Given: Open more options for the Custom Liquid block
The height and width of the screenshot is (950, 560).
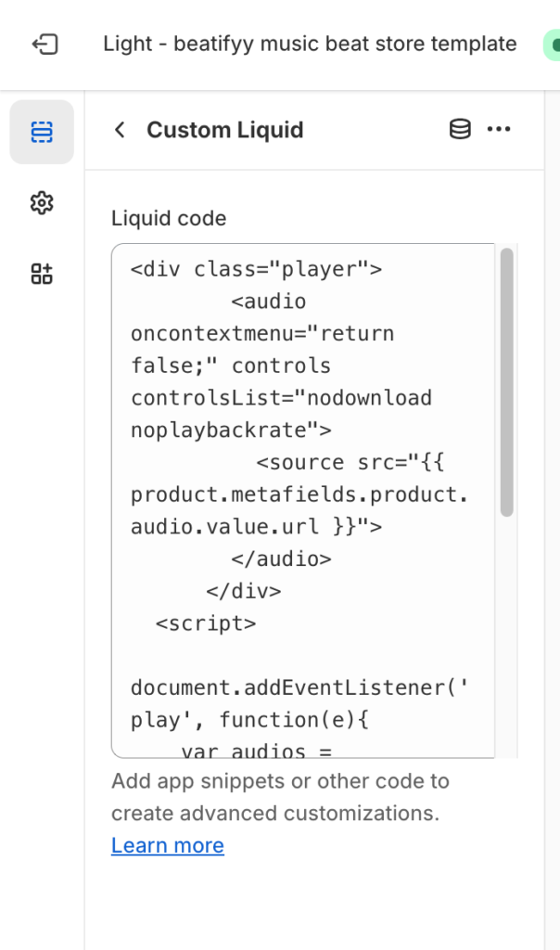Looking at the screenshot, I should point(500,129).
